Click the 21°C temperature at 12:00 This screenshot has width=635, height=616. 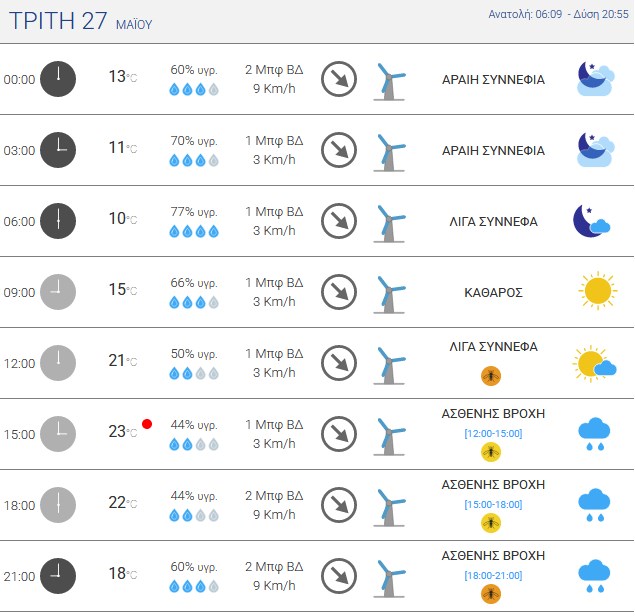[x=123, y=360]
